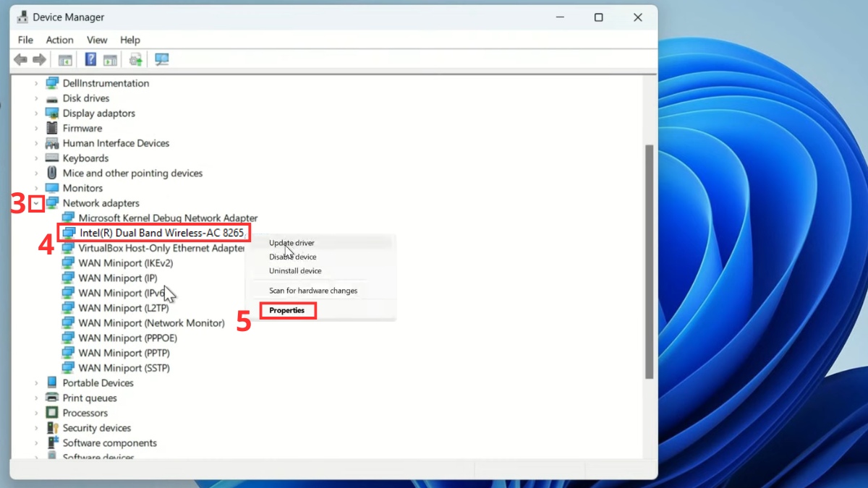Click the Update driver toolbar icon
Screen dimensions: 868x488
135,59
